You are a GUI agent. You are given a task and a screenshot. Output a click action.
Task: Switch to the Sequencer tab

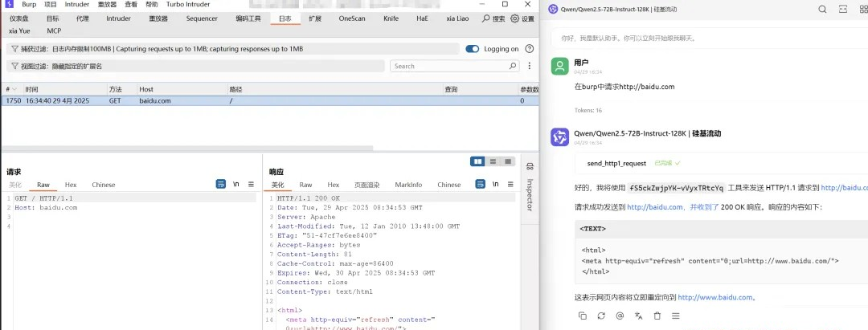[x=202, y=18]
